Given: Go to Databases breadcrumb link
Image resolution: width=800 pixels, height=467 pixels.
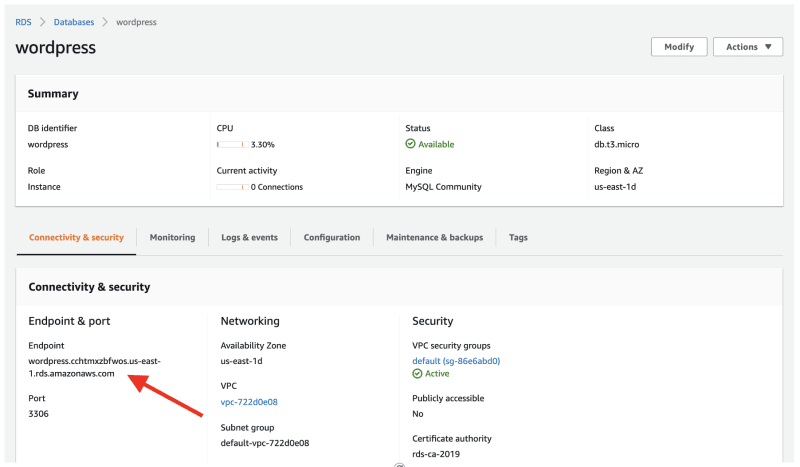Looking at the screenshot, I should (74, 22).
